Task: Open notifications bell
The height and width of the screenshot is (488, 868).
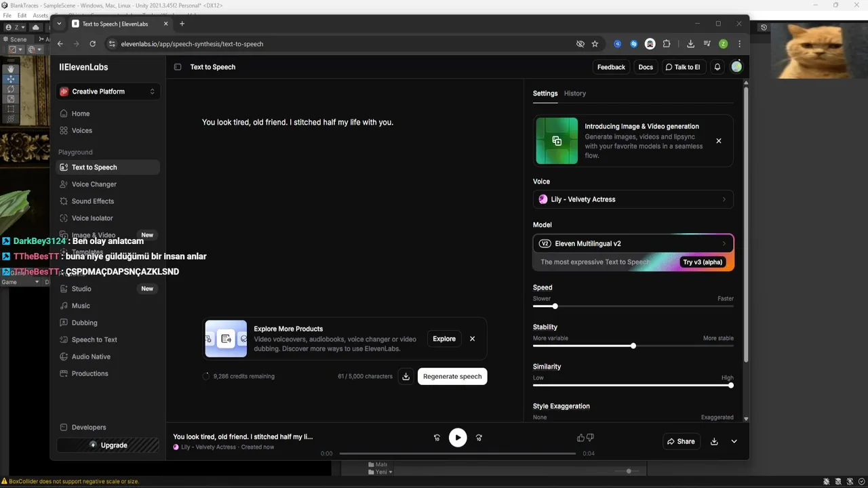Action: [x=717, y=67]
